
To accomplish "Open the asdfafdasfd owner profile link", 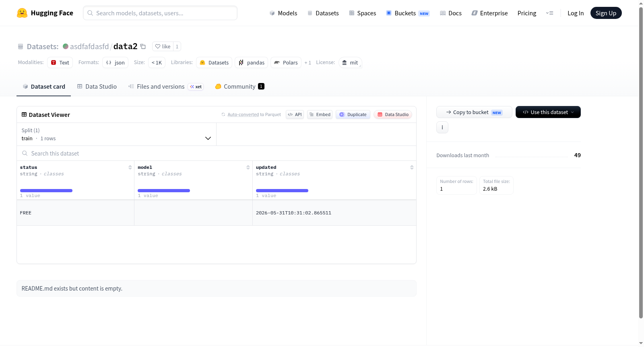I will click(89, 46).
